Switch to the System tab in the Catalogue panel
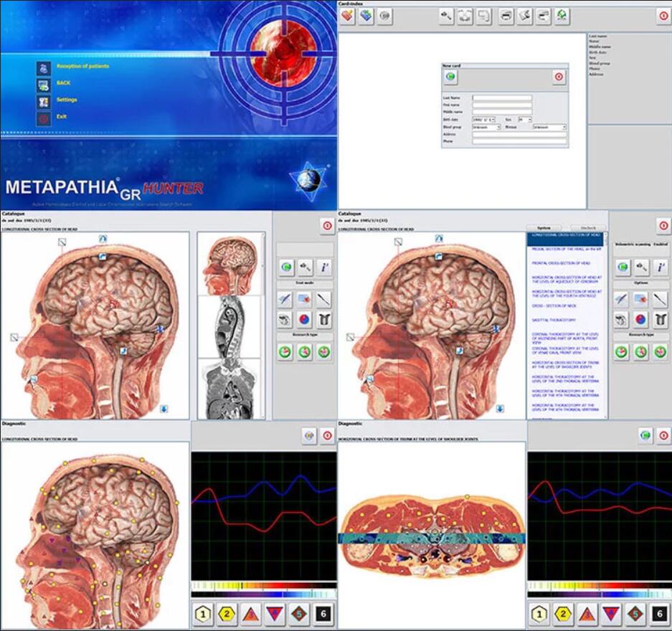This screenshot has height=631, width=672. [546, 228]
